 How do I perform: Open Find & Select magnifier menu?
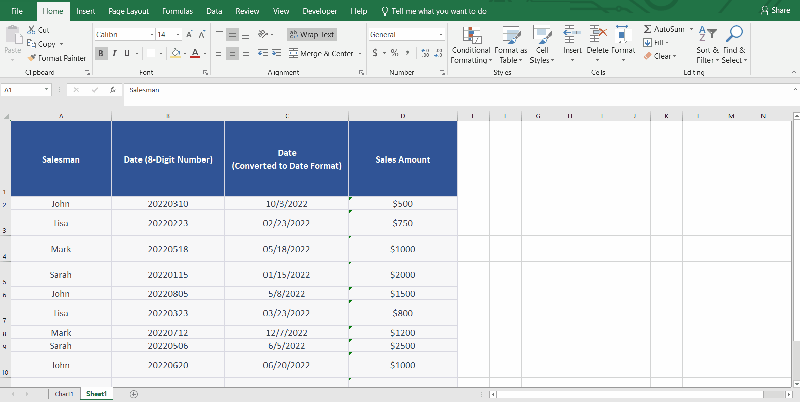[x=734, y=45]
